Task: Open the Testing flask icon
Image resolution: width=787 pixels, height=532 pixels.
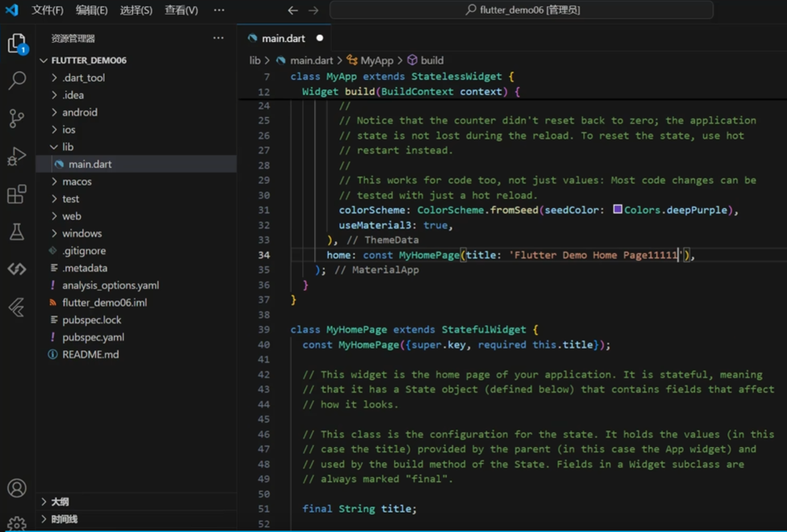Action: tap(17, 232)
